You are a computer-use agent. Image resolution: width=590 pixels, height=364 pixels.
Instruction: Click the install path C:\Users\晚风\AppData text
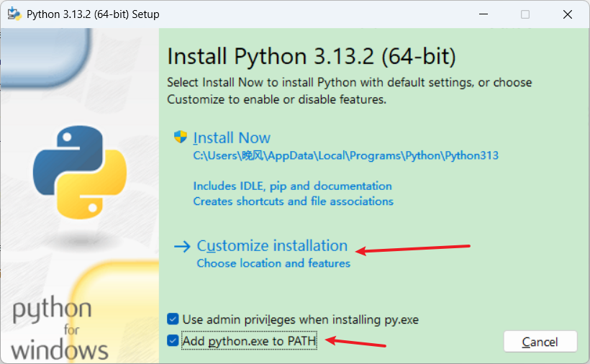(x=346, y=155)
